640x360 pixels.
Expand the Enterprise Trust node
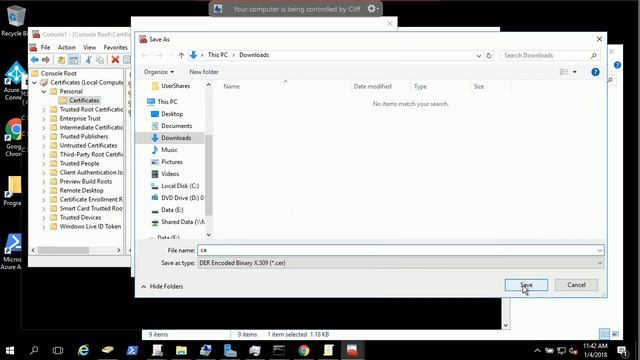point(44,118)
